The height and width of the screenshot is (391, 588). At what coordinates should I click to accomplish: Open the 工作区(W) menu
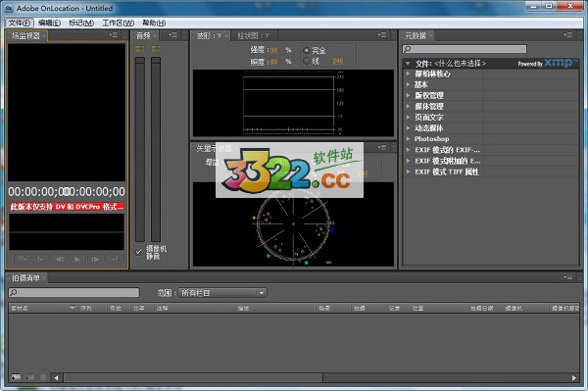click(x=119, y=23)
